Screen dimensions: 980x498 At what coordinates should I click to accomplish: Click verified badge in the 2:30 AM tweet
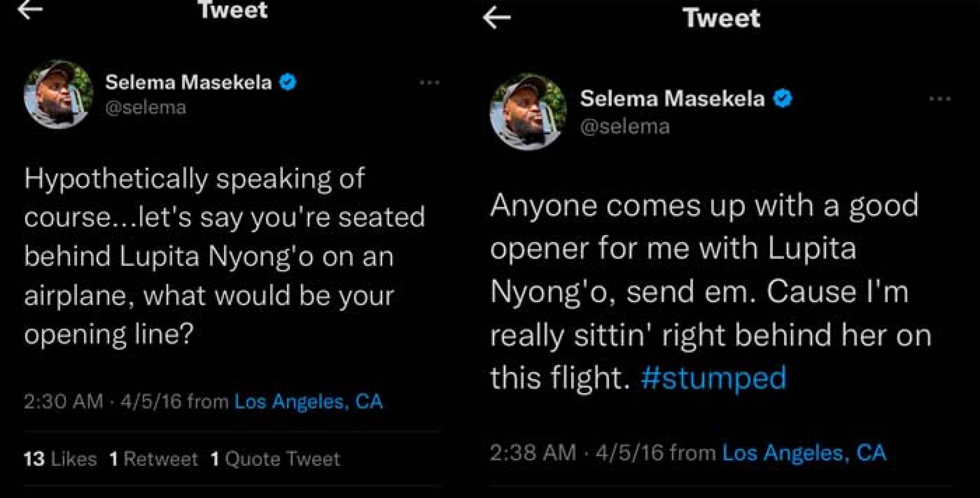click(288, 82)
